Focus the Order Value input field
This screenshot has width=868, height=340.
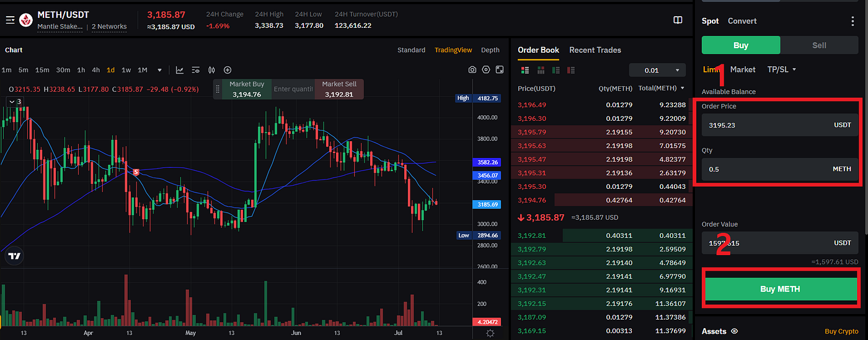[x=780, y=243]
